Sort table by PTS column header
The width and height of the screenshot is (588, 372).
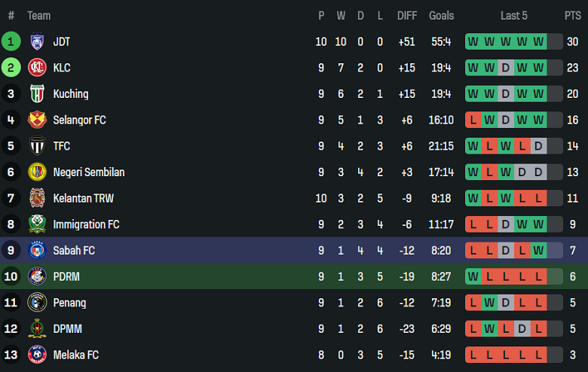click(x=572, y=16)
